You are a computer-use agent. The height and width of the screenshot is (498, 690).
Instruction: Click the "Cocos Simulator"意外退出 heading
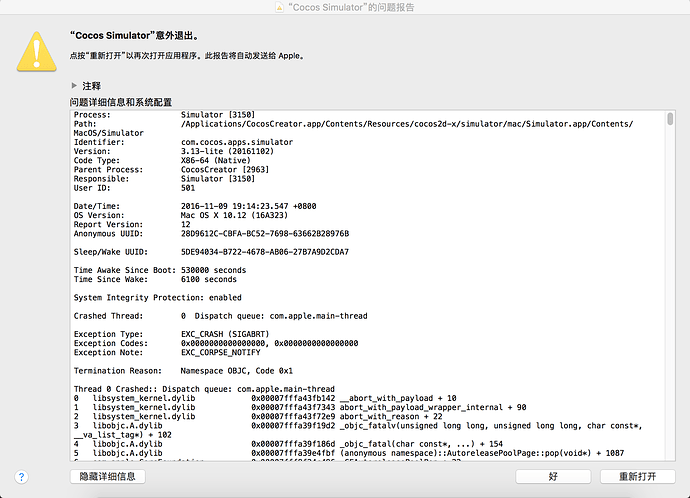point(134,36)
